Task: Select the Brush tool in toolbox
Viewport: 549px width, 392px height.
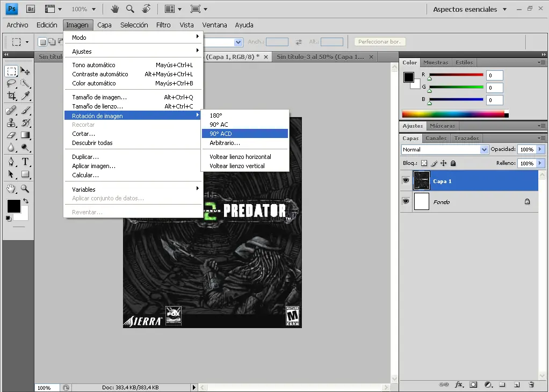Action: pyautogui.click(x=25, y=111)
